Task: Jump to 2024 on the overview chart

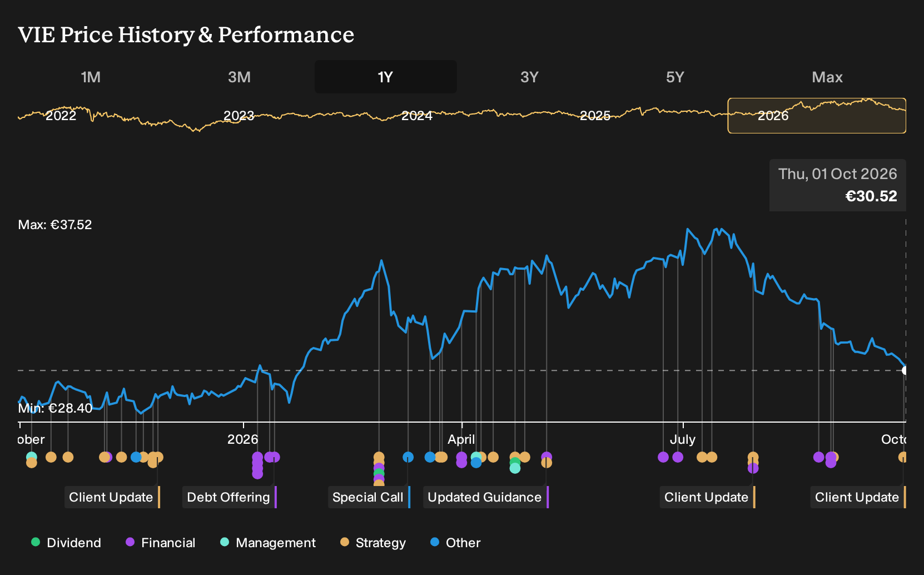Action: click(417, 116)
